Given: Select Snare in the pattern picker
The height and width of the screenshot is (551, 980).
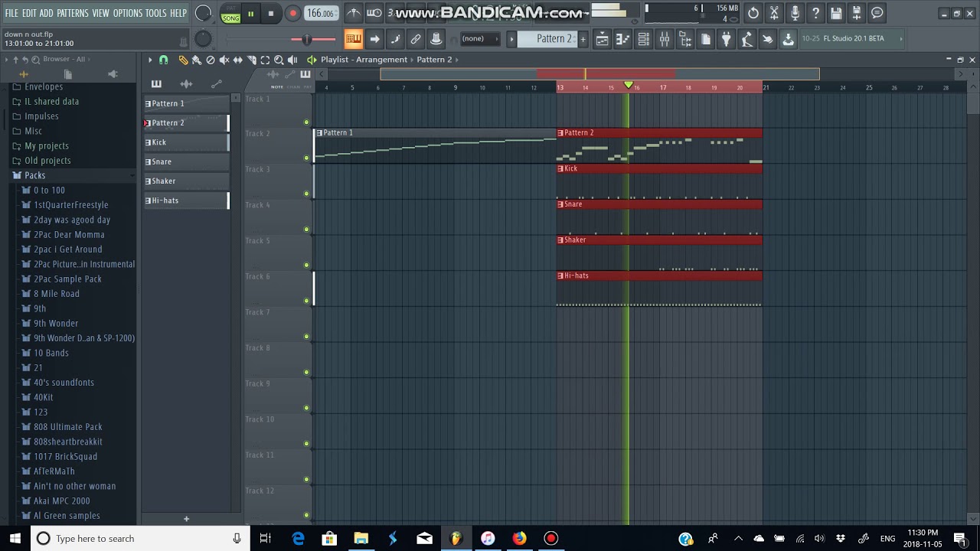Looking at the screenshot, I should coord(187,161).
